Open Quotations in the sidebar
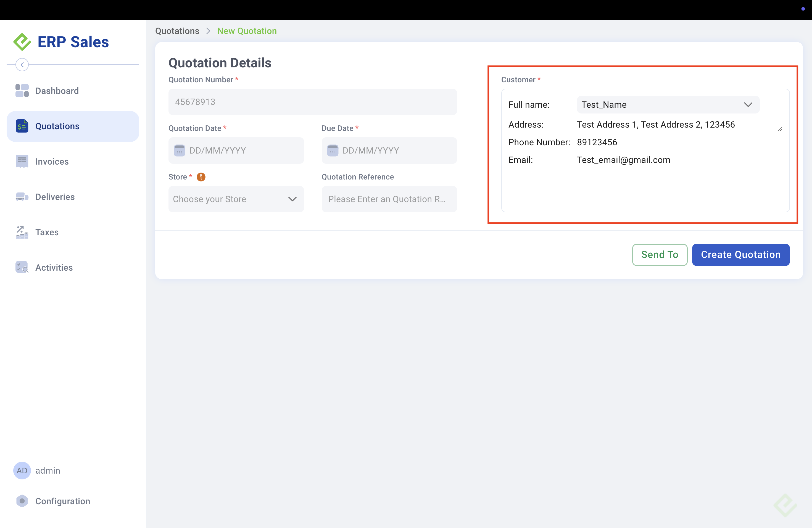This screenshot has width=812, height=528. coord(73,126)
